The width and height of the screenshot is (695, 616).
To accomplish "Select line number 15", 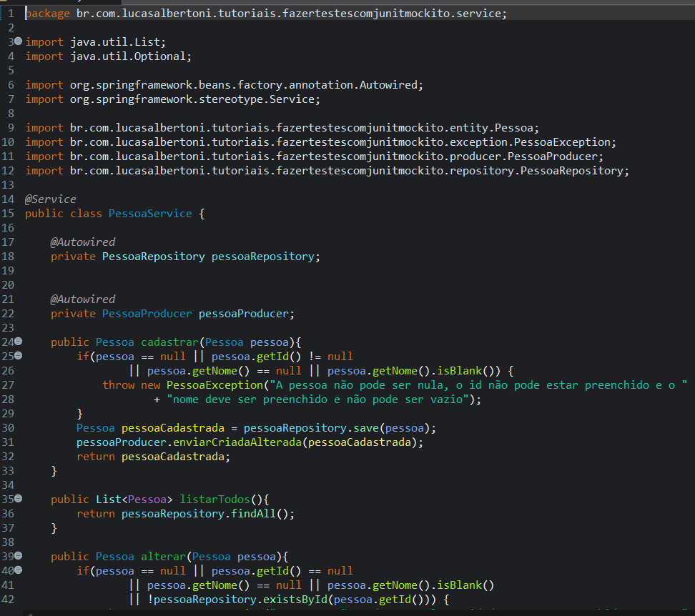I will pos(8,213).
